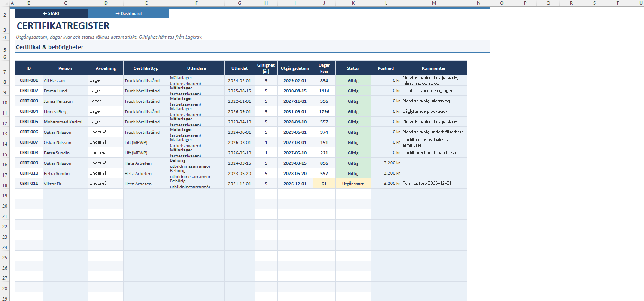Select the days-left value 1414
The height and width of the screenshot is (301, 644).
pyautogui.click(x=324, y=91)
